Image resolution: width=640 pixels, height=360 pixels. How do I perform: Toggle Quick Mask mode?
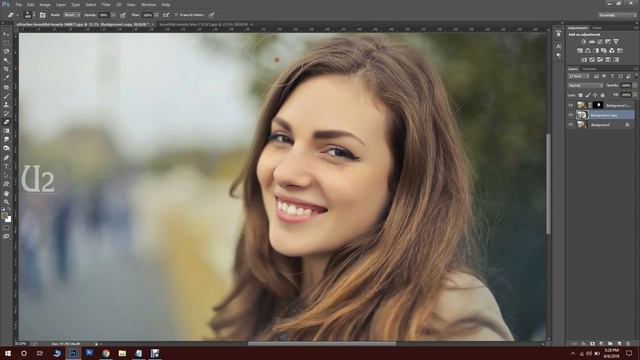pyautogui.click(x=6, y=228)
